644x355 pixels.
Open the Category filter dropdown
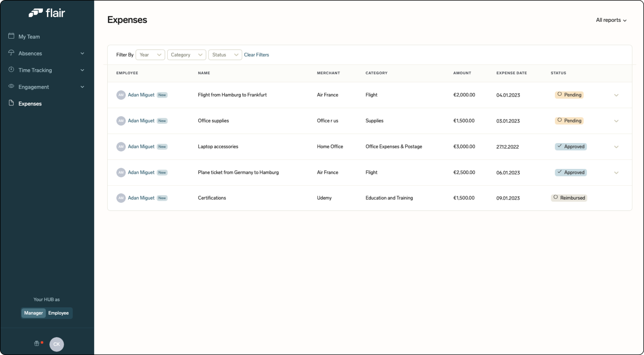(186, 55)
